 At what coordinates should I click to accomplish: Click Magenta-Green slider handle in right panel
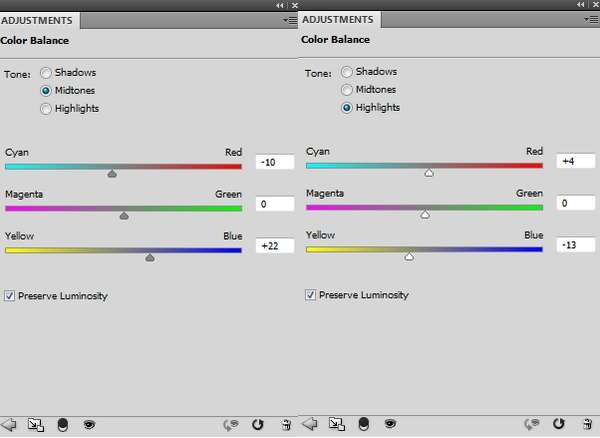425,215
